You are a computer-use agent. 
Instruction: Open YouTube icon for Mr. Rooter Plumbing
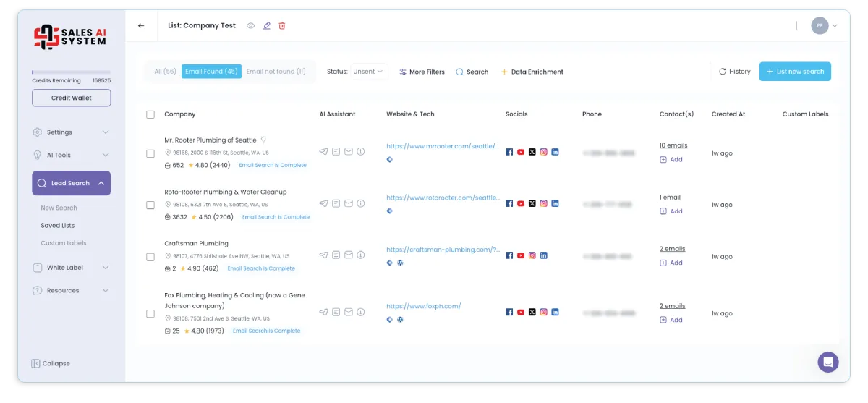pos(521,152)
